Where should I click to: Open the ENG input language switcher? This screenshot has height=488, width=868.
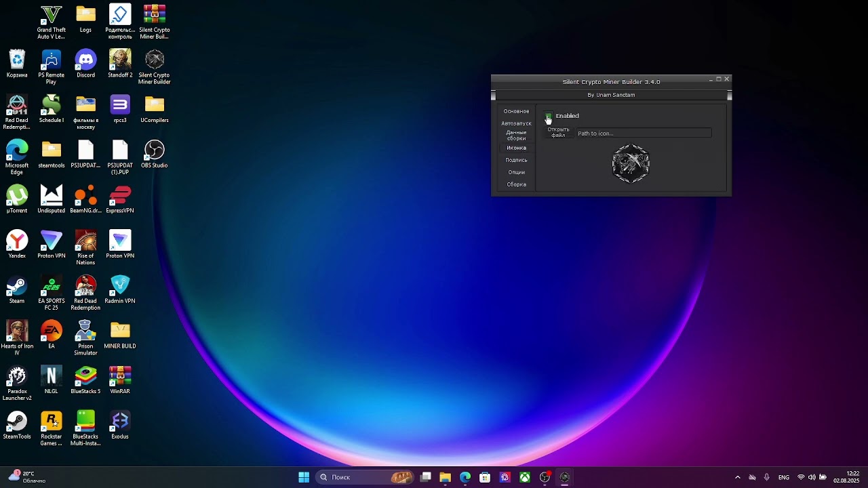point(784,477)
